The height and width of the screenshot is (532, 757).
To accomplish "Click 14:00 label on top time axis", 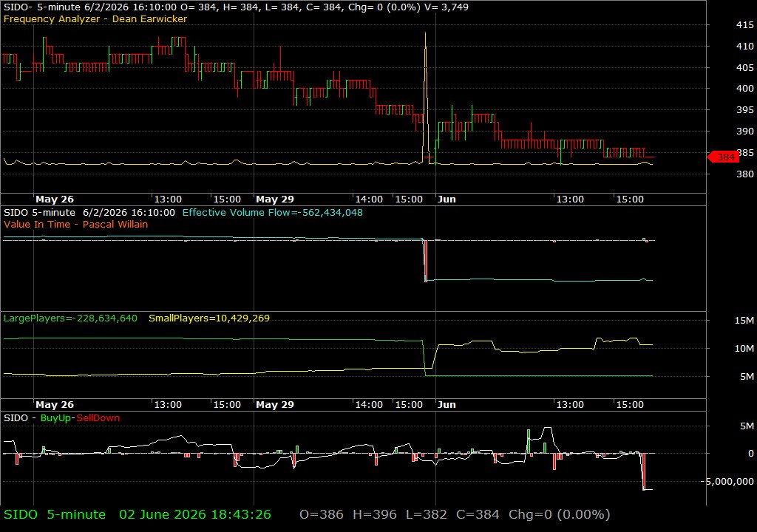I will coord(369,199).
